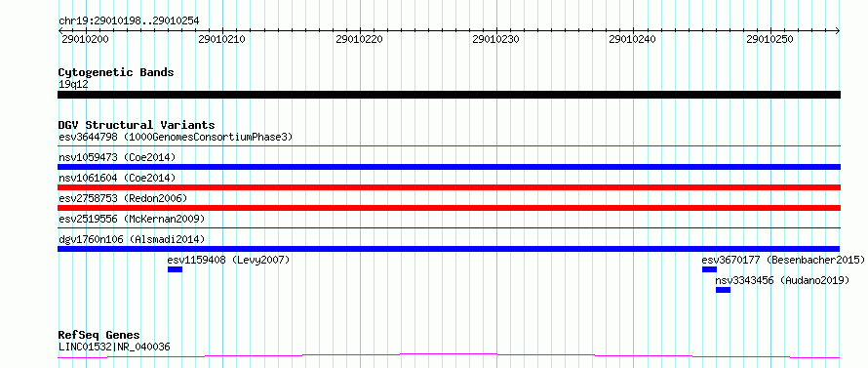Open variant esv2519556 (McKernan2009) label
The height and width of the screenshot is (368, 868).
(132, 219)
